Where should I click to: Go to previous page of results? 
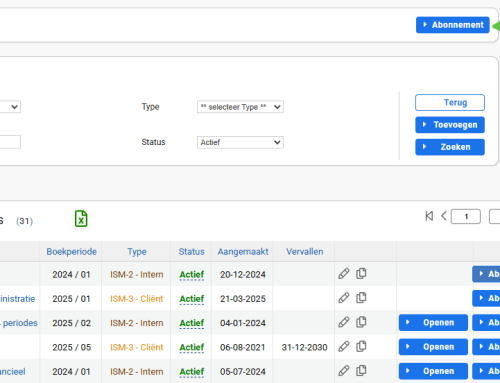(x=444, y=216)
